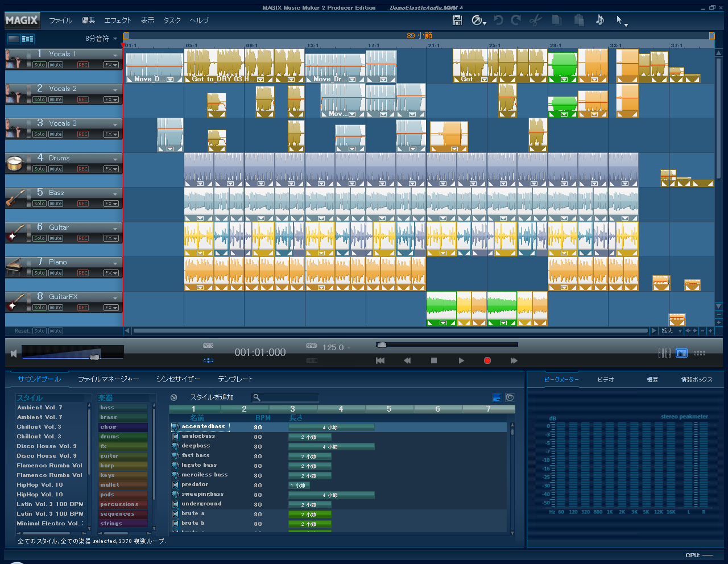The image size is (728, 564).
Task: Expand the Vocals 2 track name dropdown
Action: point(115,90)
